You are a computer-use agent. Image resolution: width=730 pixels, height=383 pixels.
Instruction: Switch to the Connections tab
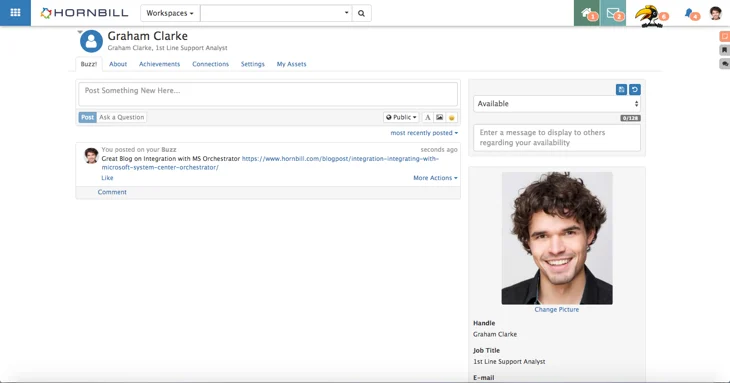(x=210, y=64)
